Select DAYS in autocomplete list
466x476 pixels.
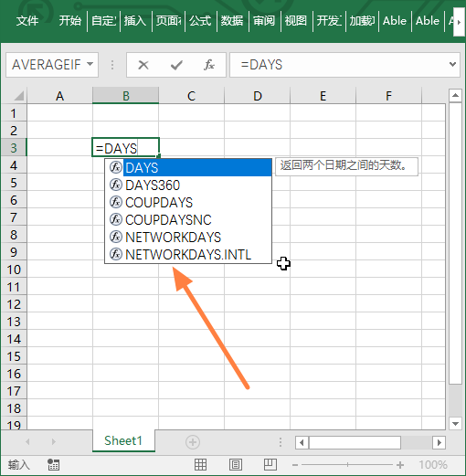coord(188,167)
